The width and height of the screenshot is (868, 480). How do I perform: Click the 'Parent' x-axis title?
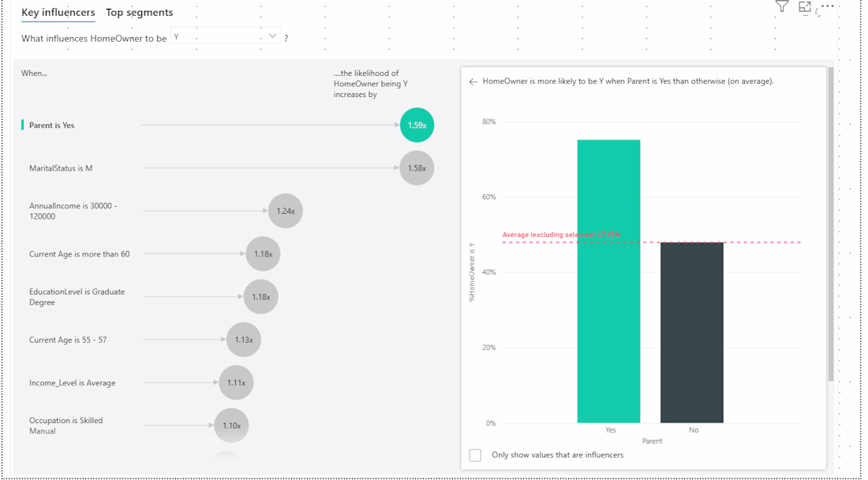(x=652, y=441)
